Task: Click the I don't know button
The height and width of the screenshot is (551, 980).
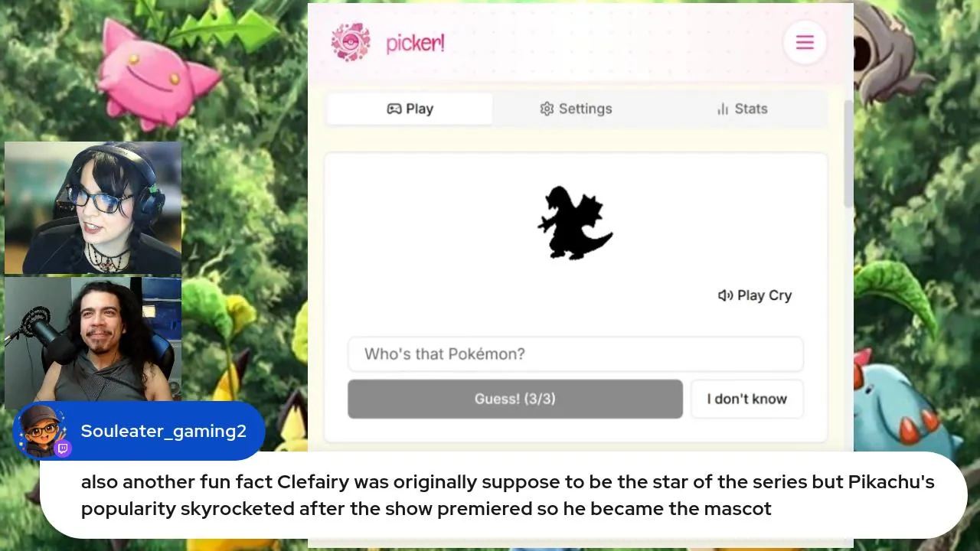Action: [746, 399]
